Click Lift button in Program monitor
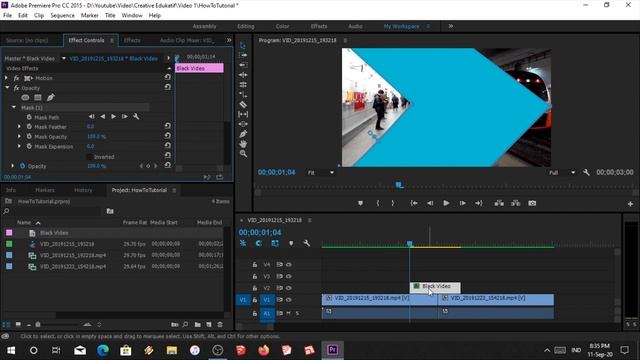 click(x=499, y=203)
